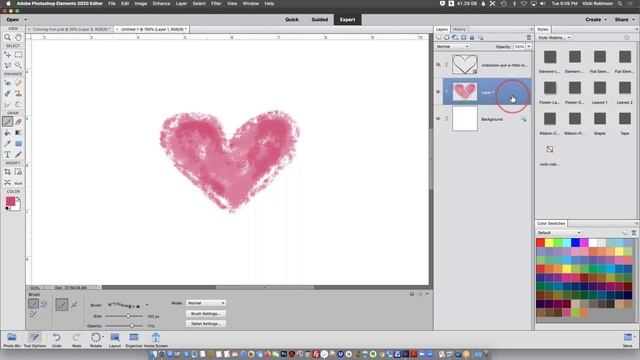This screenshot has width=640, height=360.
Task: Hide Layer 1 visibility eye
Action: (x=438, y=91)
